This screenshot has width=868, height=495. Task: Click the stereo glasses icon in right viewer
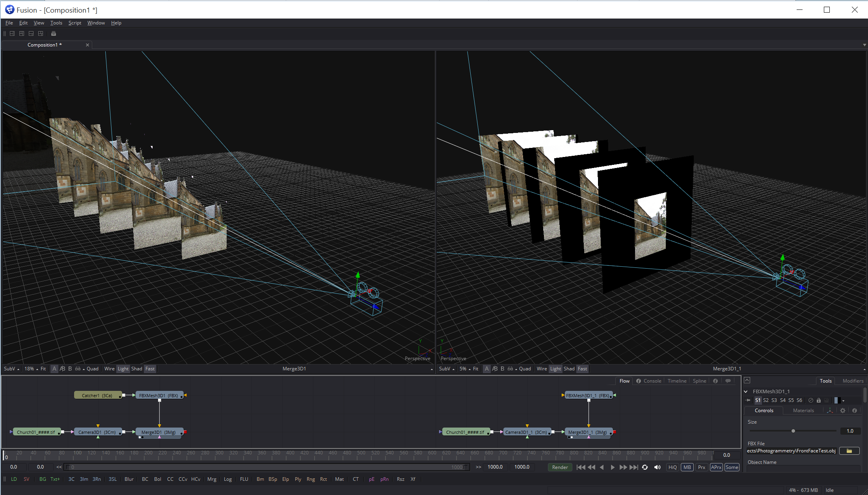(x=510, y=369)
